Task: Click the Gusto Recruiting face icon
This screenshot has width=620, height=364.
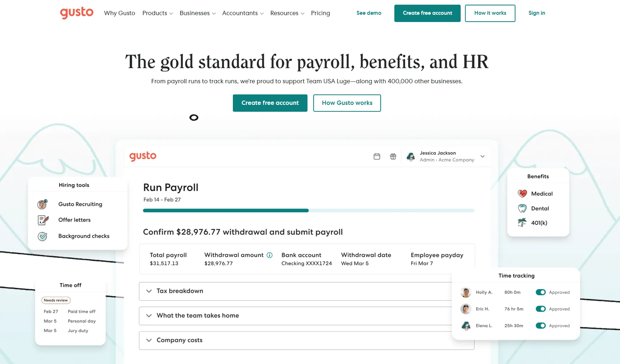Action: coord(43,204)
